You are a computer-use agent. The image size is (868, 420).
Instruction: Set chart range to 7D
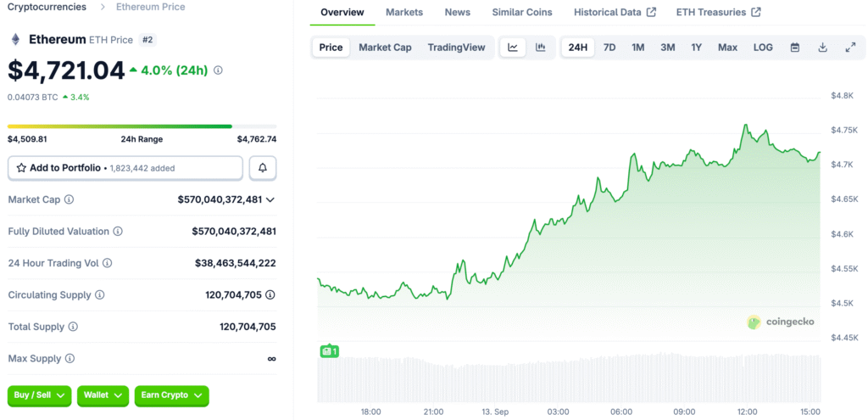click(609, 48)
